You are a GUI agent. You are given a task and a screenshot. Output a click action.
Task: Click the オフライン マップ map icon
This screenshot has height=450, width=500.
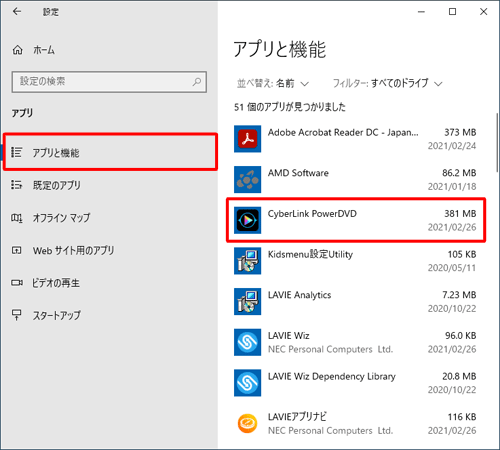(17, 218)
